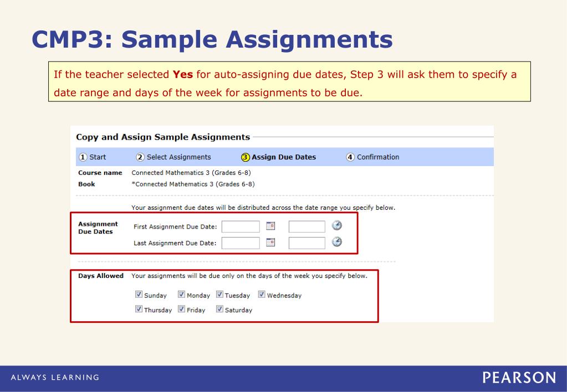Toggle the Wednesday checkbox
Screen dimensions: 567x392
pyautogui.click(x=262, y=295)
